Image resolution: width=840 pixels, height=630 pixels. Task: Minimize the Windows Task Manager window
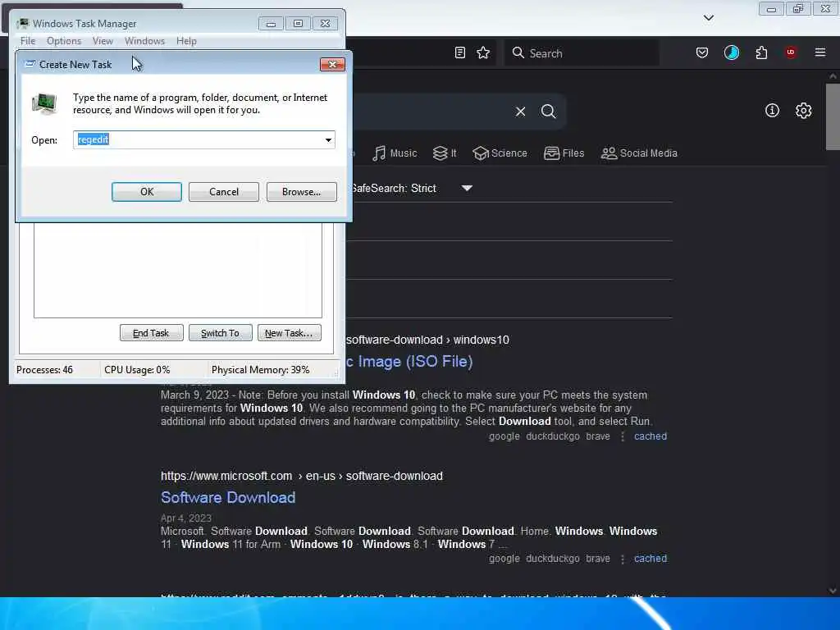tap(271, 24)
